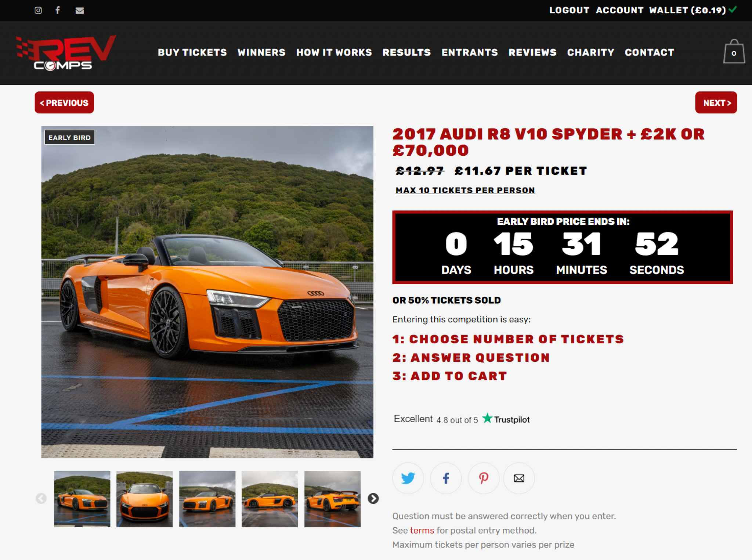Screen dimensions: 752x560
Task: Share on Pinterest icon
Action: 484,478
